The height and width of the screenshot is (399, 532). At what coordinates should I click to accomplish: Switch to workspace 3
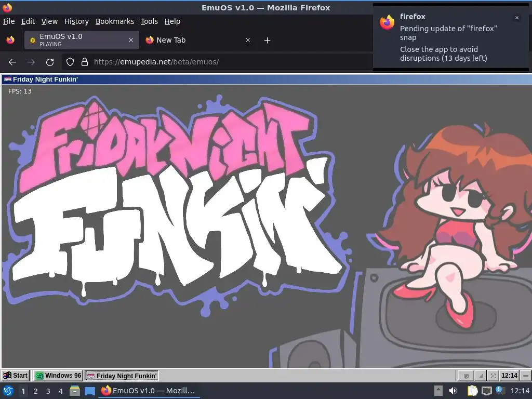point(48,391)
